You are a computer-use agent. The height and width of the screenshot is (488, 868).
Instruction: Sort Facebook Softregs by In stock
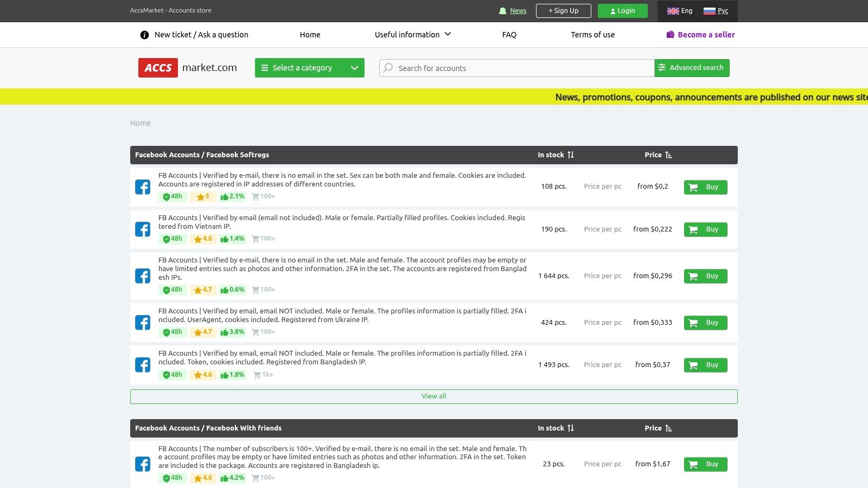tap(556, 155)
